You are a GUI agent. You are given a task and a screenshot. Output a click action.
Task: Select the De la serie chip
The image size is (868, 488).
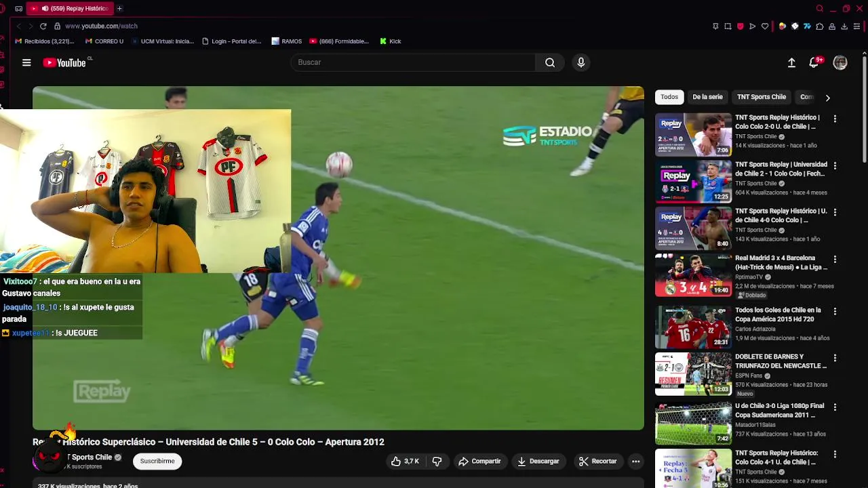[x=707, y=97]
